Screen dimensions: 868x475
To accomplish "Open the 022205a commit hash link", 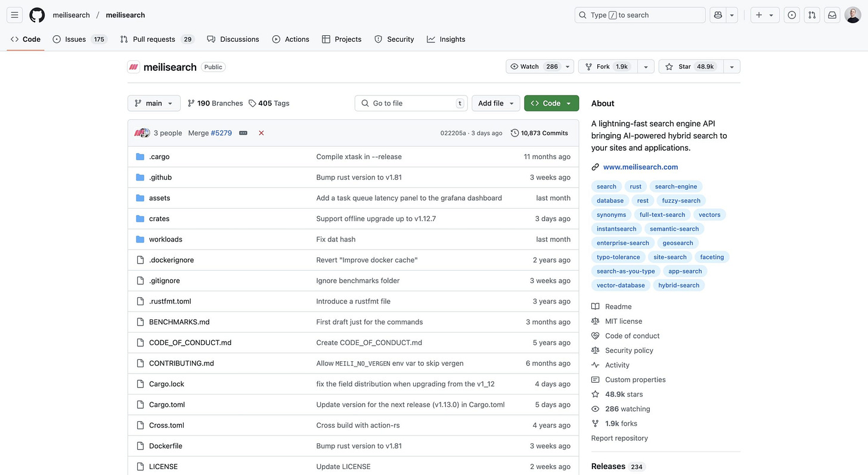I will coord(453,133).
